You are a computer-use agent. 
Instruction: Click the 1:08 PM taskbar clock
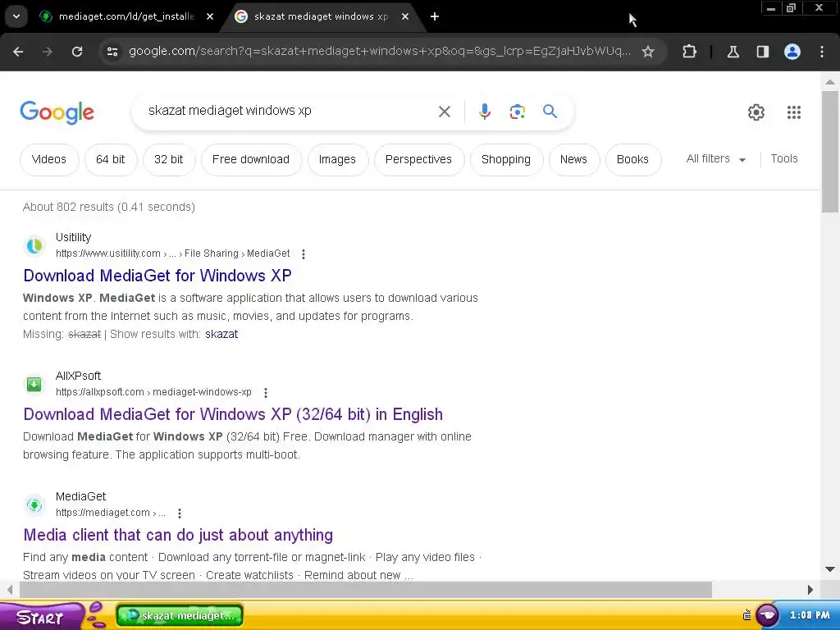pyautogui.click(x=810, y=615)
